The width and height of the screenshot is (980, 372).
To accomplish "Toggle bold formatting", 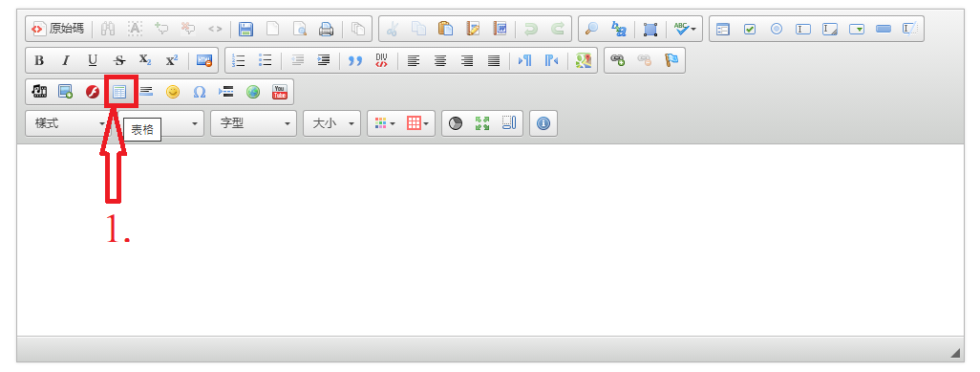I will pos(39,60).
